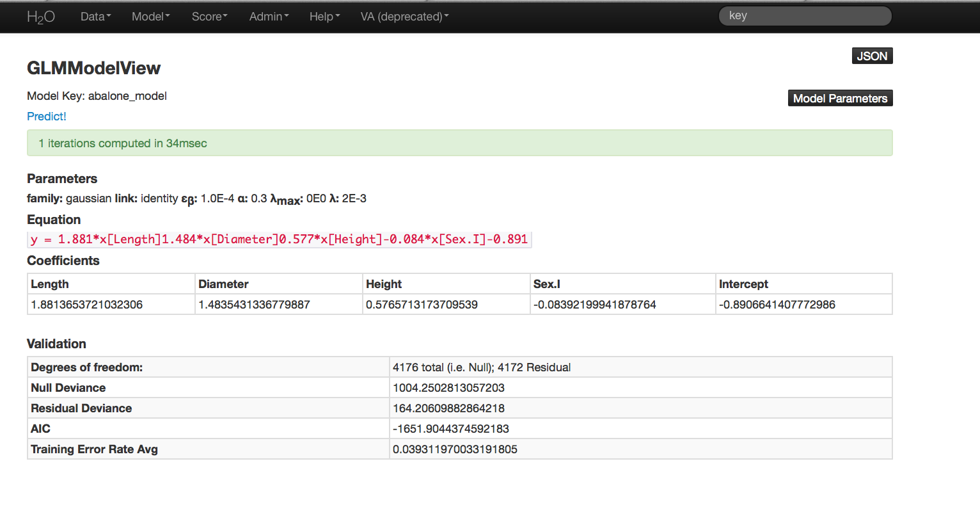This screenshot has width=980, height=507.
Task: Click the Intercept coefficient value
Action: [777, 305]
